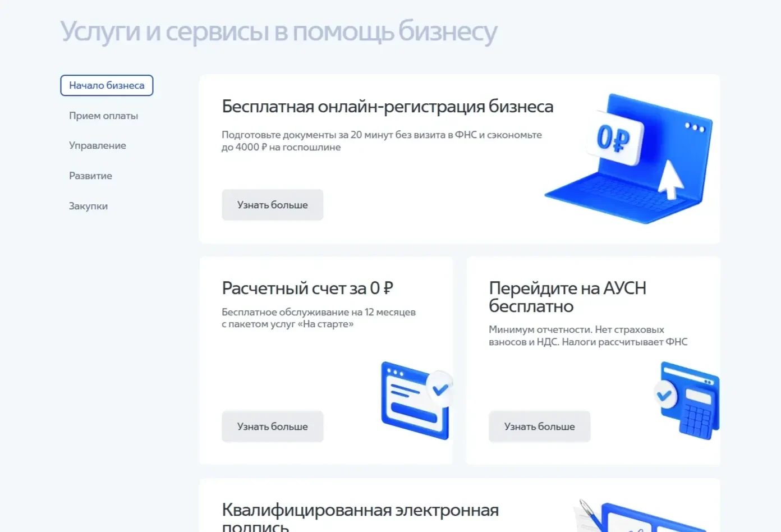The image size is (781, 532).
Task: Open Бесплатная онлайн-регистрация бизнеса heading
Action: (388, 106)
